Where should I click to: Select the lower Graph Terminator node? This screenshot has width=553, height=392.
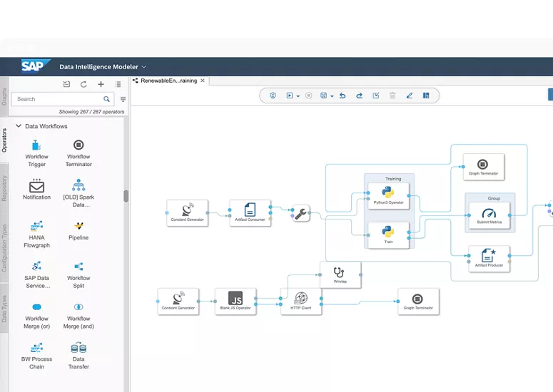tap(418, 301)
